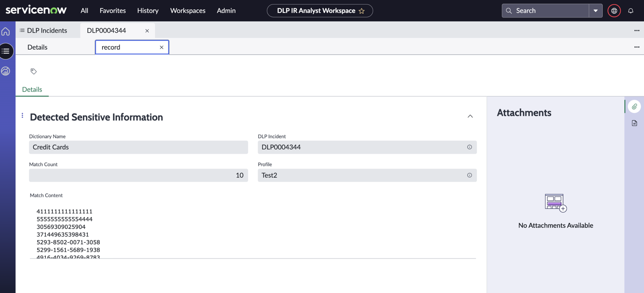
Task: Click the Attachments heading
Action: click(524, 112)
